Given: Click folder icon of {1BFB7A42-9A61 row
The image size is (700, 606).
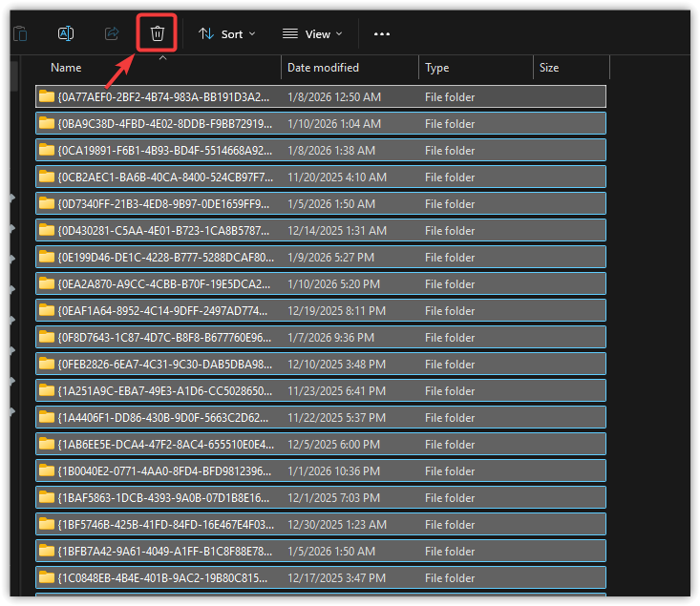Looking at the screenshot, I should pos(47,551).
